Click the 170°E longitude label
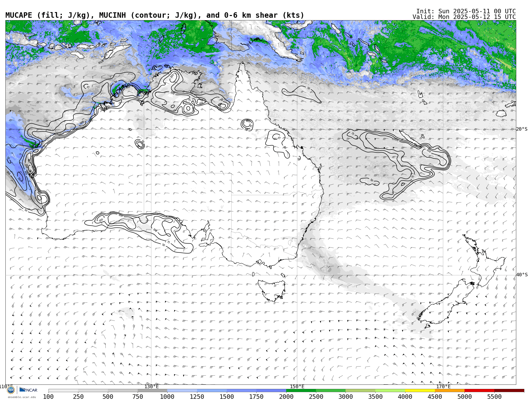 pyautogui.click(x=443, y=386)
